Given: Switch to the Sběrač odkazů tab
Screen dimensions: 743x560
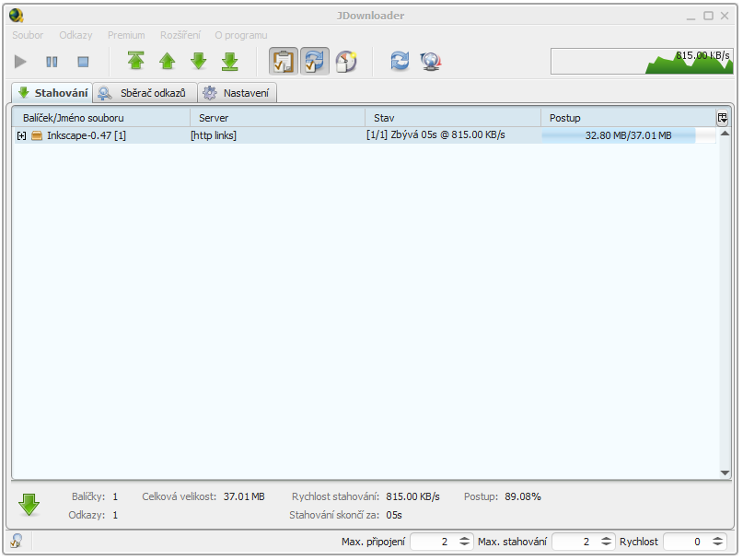Looking at the screenshot, I should [x=145, y=93].
